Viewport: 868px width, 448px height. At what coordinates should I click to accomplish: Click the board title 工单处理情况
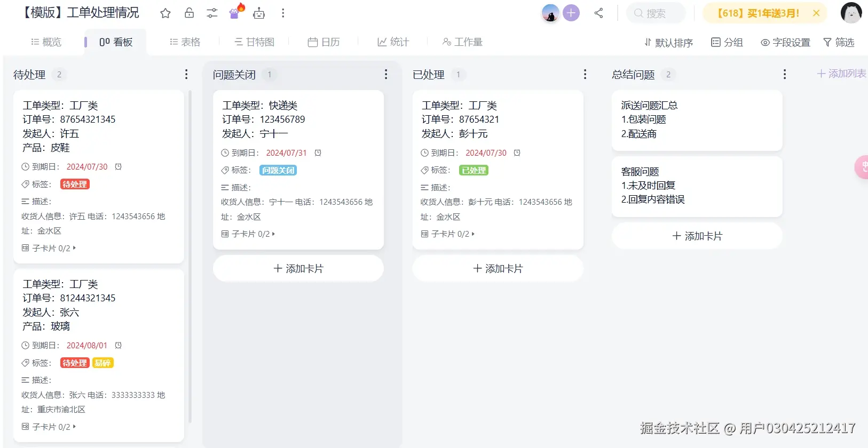tap(80, 13)
